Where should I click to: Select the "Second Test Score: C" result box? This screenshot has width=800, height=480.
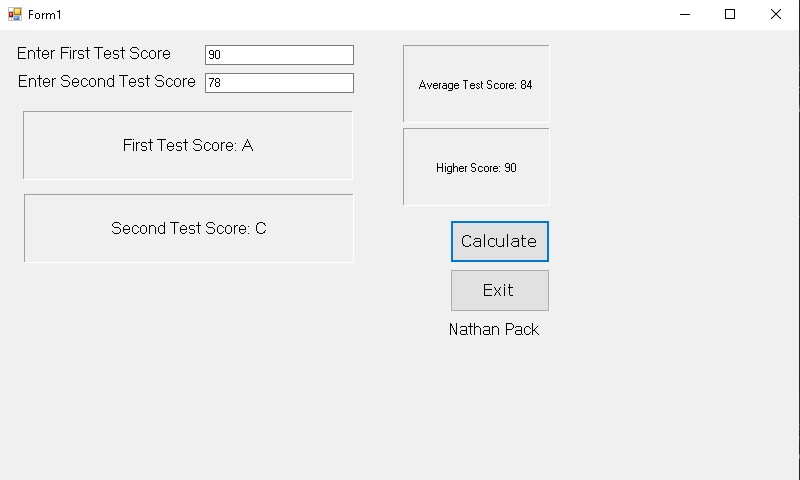pos(189,228)
